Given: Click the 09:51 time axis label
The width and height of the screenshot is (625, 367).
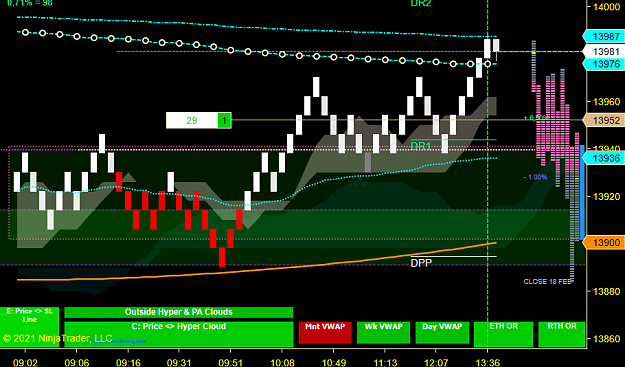Looking at the screenshot, I should [230, 362].
